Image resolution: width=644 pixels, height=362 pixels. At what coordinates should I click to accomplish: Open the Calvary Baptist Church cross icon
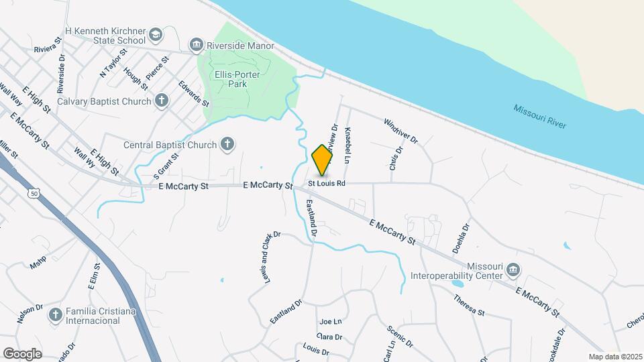point(162,101)
